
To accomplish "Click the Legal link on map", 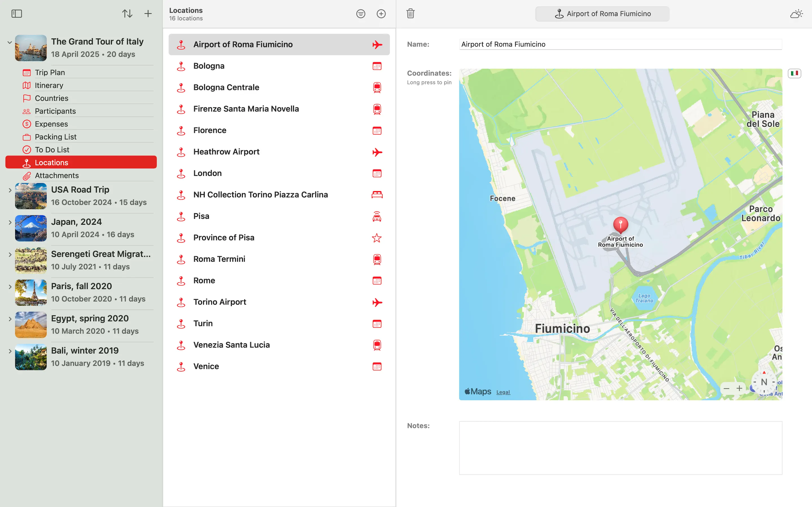I will pos(503,392).
